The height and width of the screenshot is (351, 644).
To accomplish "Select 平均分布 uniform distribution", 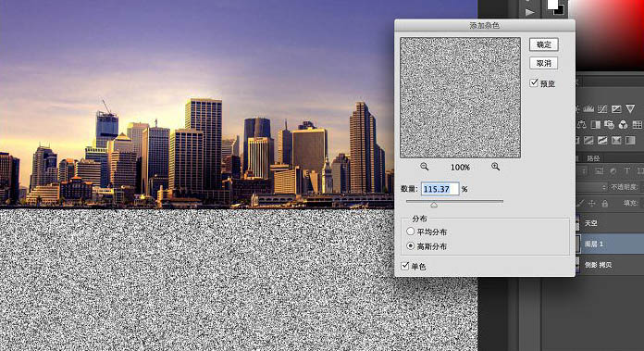I will (410, 231).
